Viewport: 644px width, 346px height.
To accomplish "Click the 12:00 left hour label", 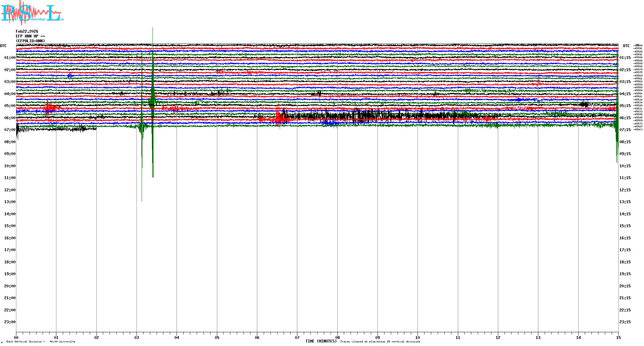I will click(x=10, y=190).
